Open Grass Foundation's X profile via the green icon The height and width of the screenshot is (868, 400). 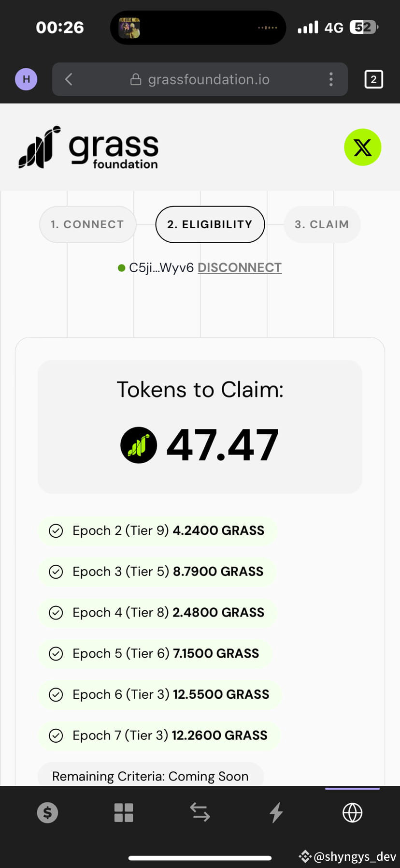(x=362, y=147)
